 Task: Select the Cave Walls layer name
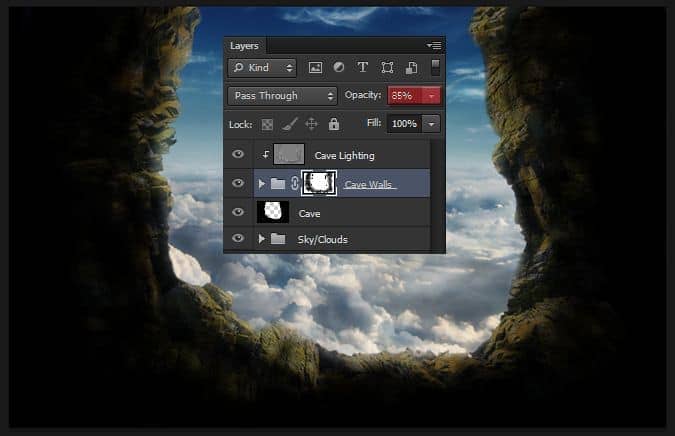(x=368, y=185)
